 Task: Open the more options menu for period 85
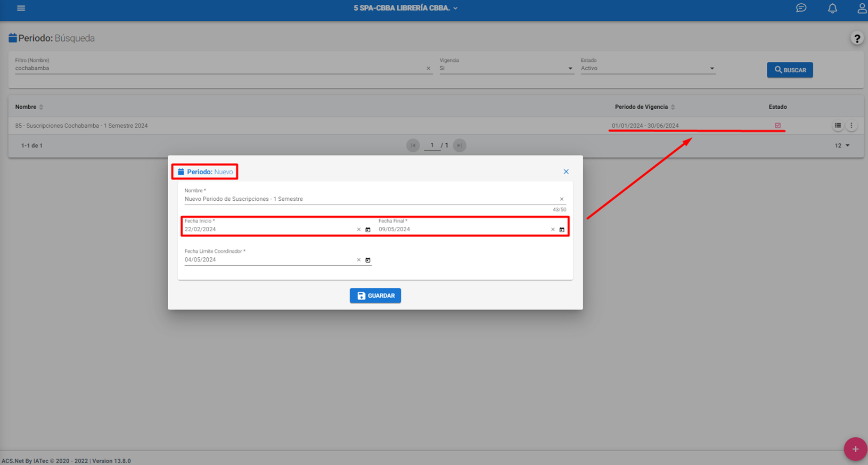click(851, 126)
